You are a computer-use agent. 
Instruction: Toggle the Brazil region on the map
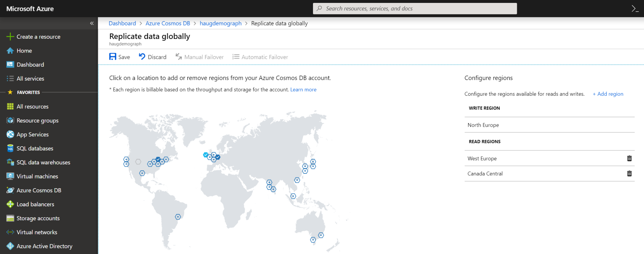pyautogui.click(x=178, y=217)
